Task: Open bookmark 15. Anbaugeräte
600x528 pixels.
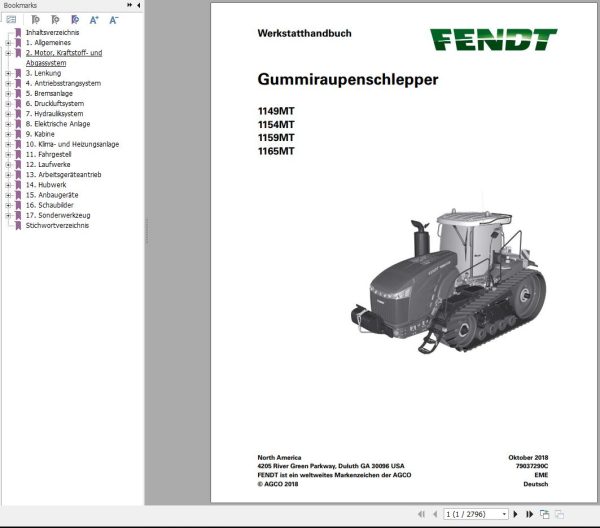Action: pos(52,195)
